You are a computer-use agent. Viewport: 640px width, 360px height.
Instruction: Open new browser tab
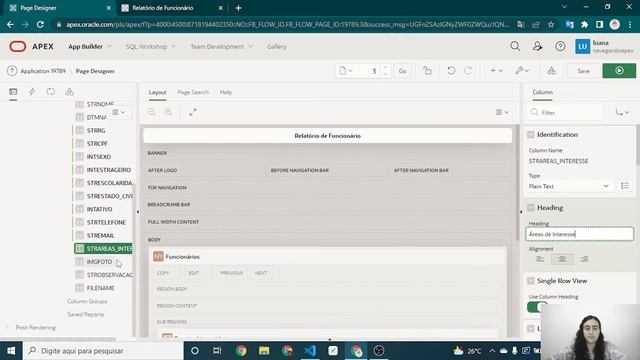click(x=238, y=8)
